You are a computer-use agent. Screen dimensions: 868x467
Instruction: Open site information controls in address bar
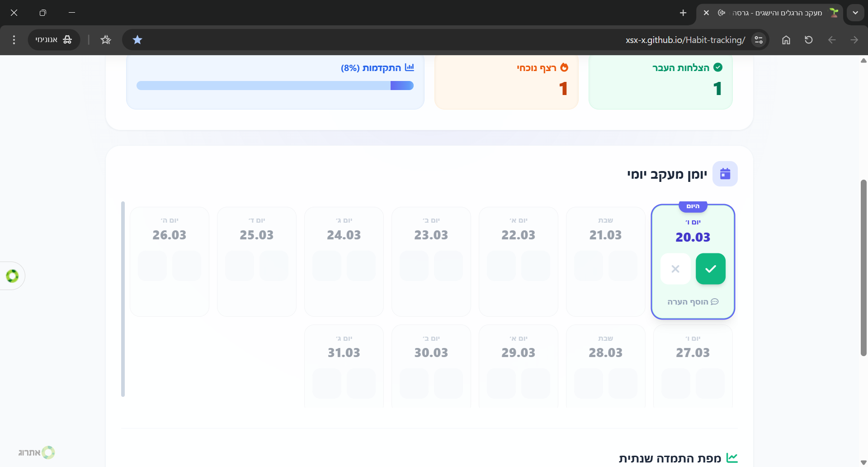coord(759,40)
